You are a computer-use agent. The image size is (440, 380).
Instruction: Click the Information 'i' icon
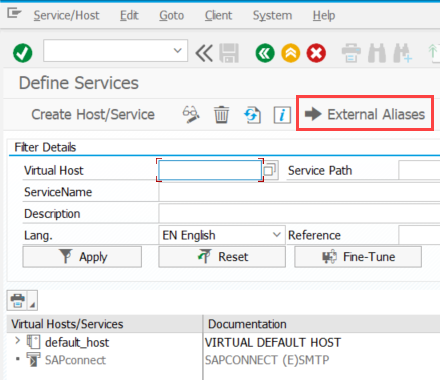[x=282, y=115]
